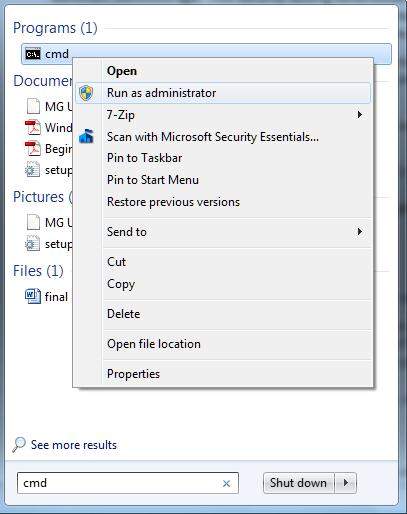Select Restore previous versions
Viewport: 407px width, 514px height.
pyautogui.click(x=173, y=202)
